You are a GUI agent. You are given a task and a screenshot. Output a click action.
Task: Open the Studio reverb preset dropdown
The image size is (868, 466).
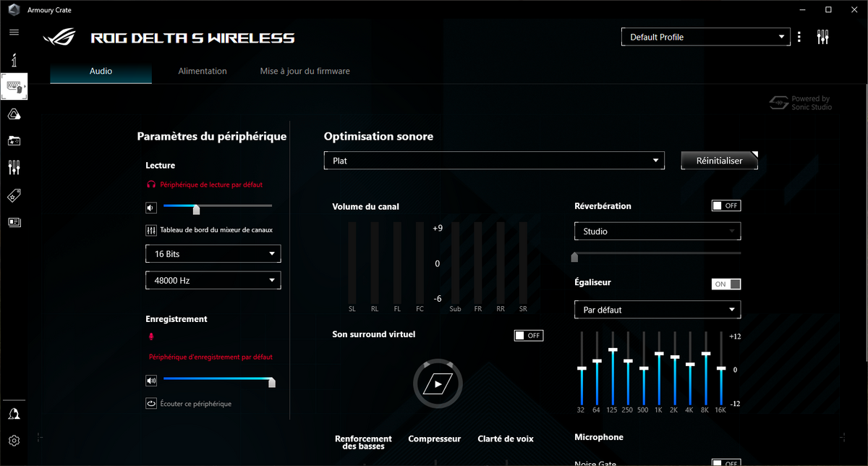coord(658,232)
